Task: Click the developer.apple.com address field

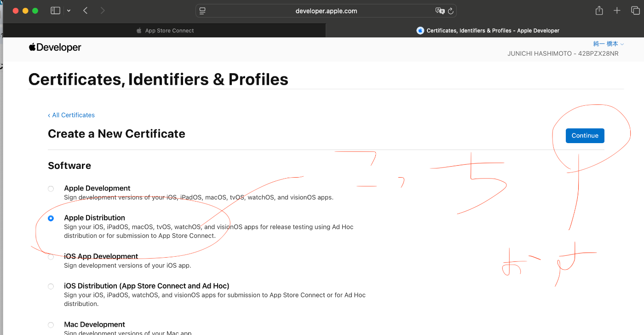Action: point(326,11)
